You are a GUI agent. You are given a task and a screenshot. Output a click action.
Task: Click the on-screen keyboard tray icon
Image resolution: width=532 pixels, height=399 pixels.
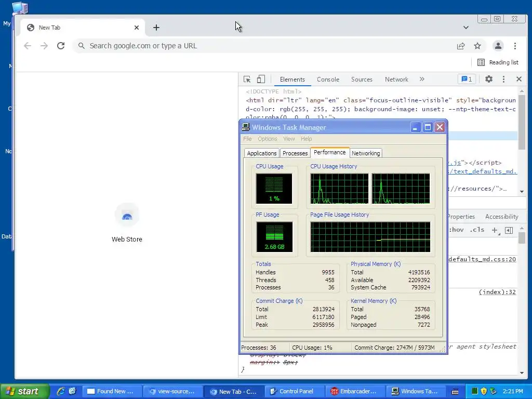tap(455, 391)
